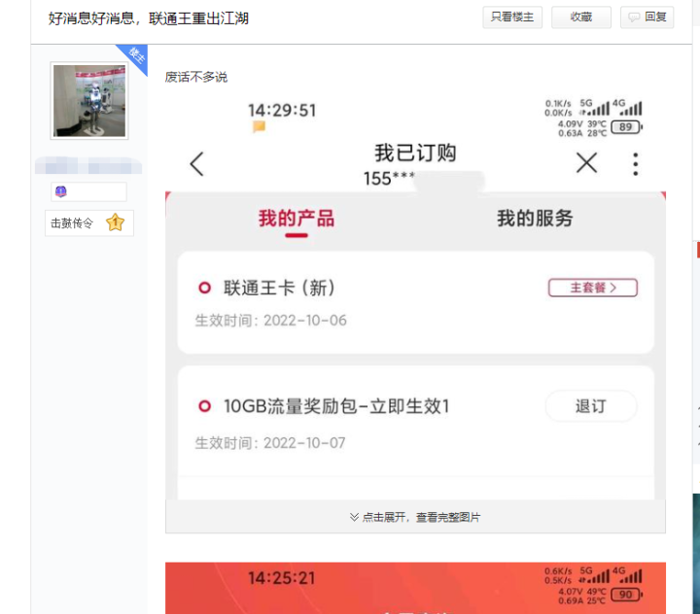Click the 楼主 corner ribbon badge

[x=136, y=56]
